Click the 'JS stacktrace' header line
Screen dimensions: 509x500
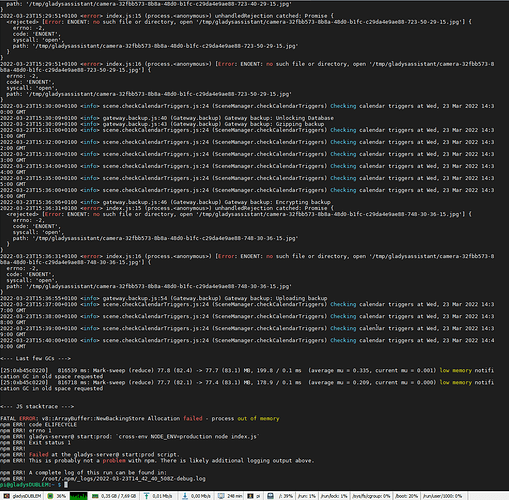coord(37,406)
